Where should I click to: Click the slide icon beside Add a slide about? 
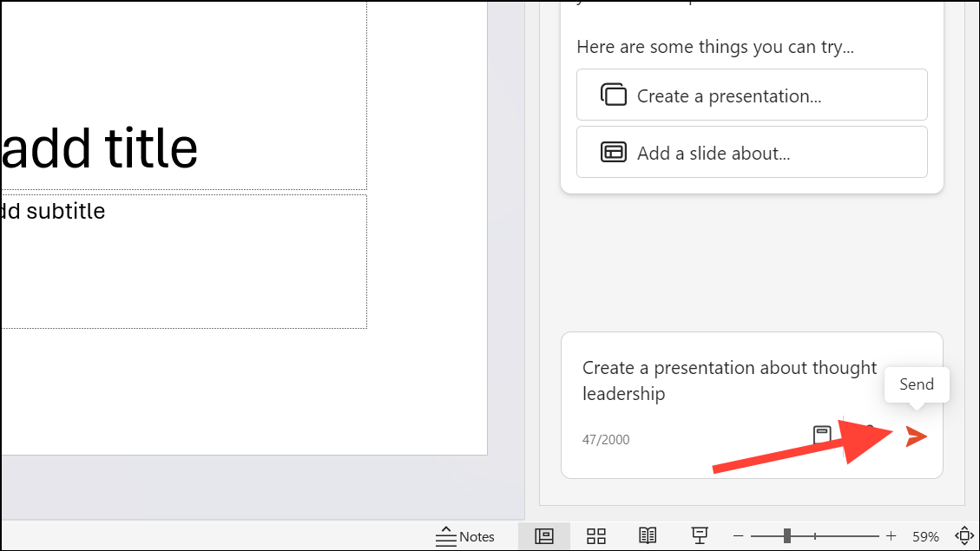coord(615,152)
